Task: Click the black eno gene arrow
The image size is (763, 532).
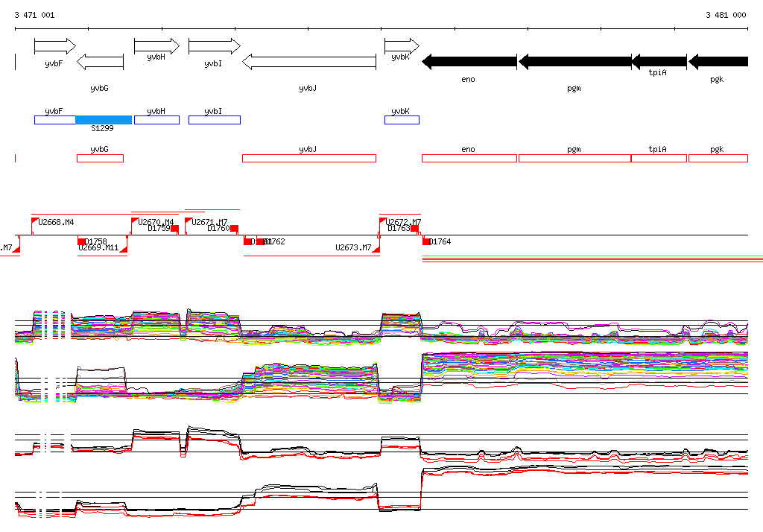Action: pos(469,62)
